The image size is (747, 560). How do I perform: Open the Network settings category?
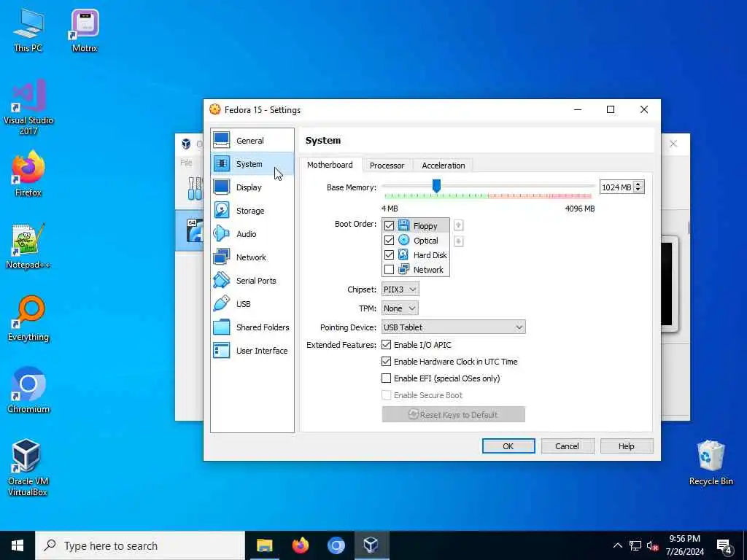[x=252, y=257]
